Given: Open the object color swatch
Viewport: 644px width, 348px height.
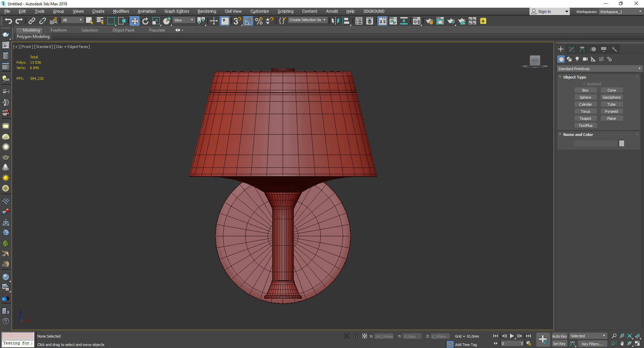Looking at the screenshot, I should click(x=622, y=143).
